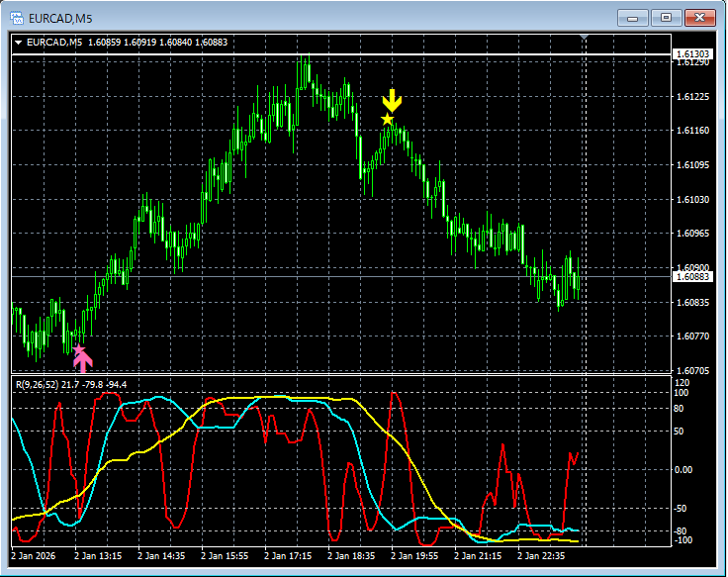728x577 pixels.
Task: Click the 1.61303 price level label
Action: [692, 53]
